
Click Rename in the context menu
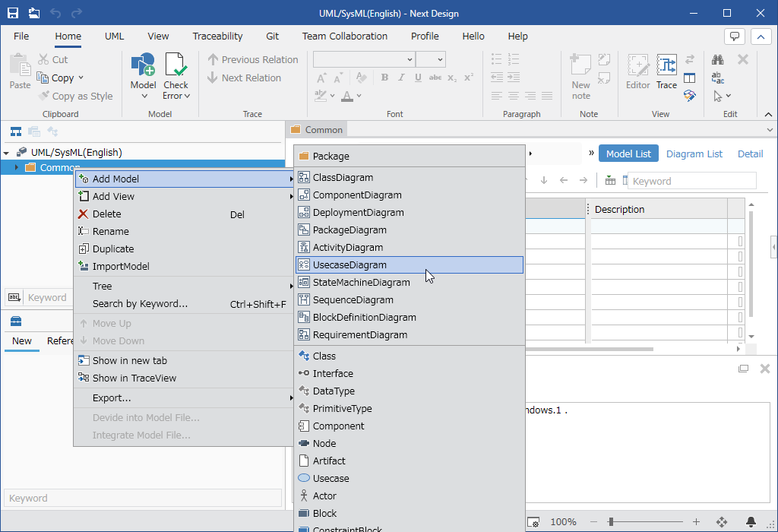pos(184,231)
